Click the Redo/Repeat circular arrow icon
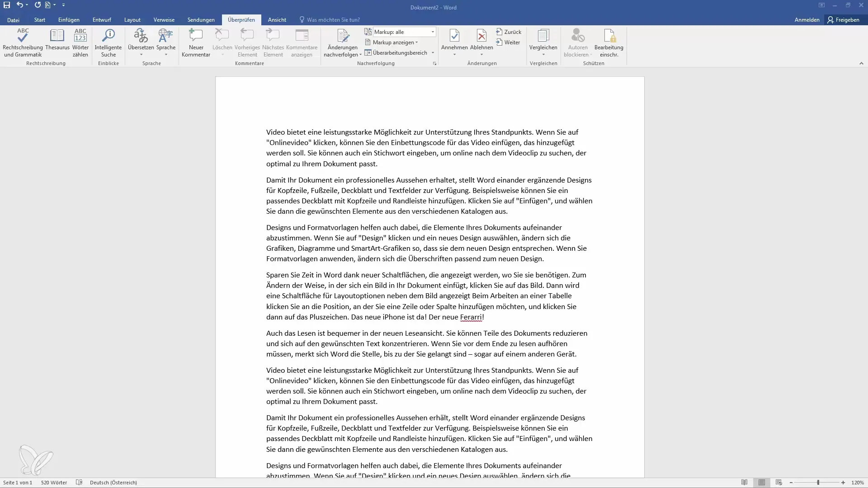Screen dimensions: 868x488 tap(38, 5)
